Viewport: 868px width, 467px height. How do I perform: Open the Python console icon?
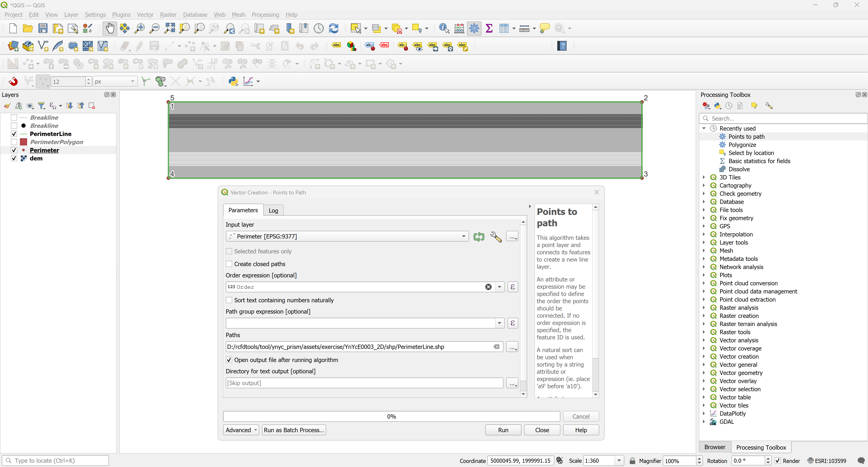(x=233, y=81)
